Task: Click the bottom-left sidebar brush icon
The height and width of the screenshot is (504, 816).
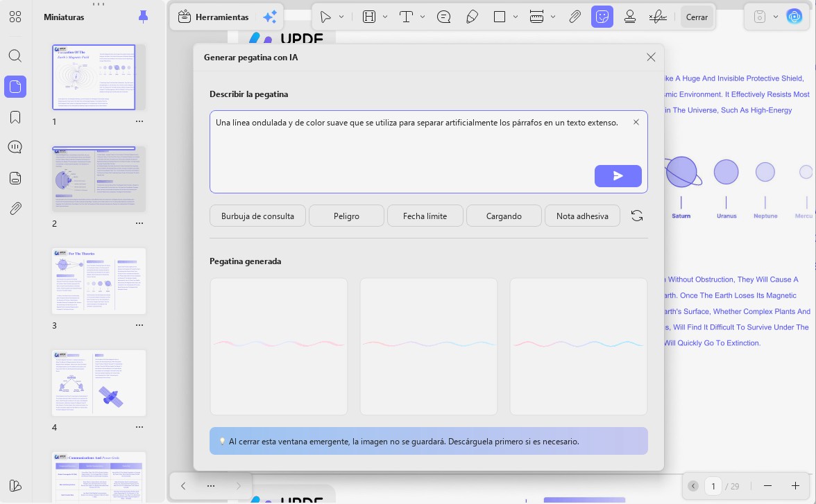Action: click(15, 486)
